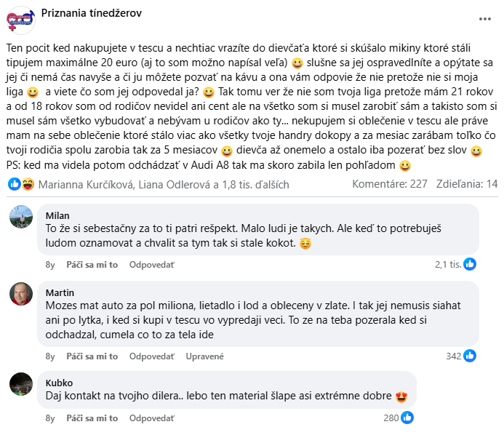Viewport: 504px width, 435px height.
Task: Reply to Milan's comment via Odpovedať
Action: 152,265
